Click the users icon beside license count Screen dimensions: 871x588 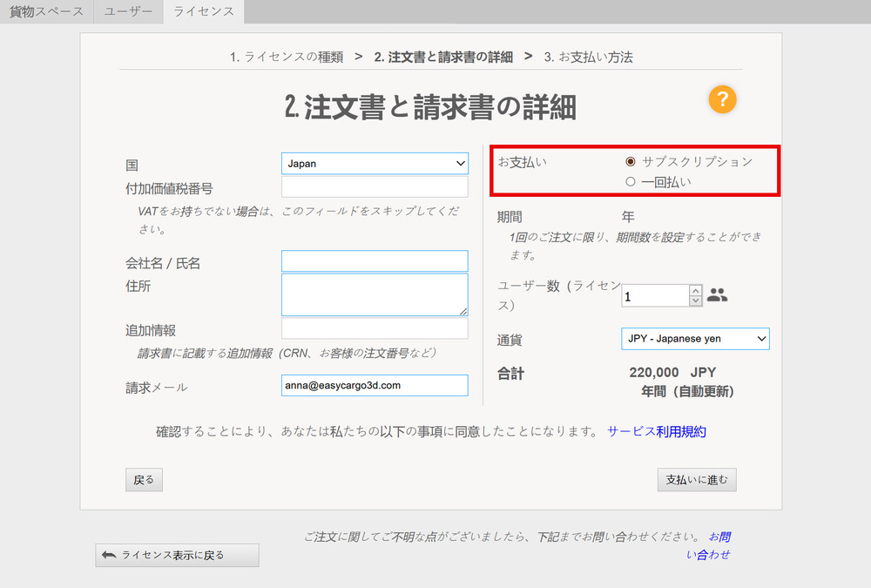tap(717, 295)
